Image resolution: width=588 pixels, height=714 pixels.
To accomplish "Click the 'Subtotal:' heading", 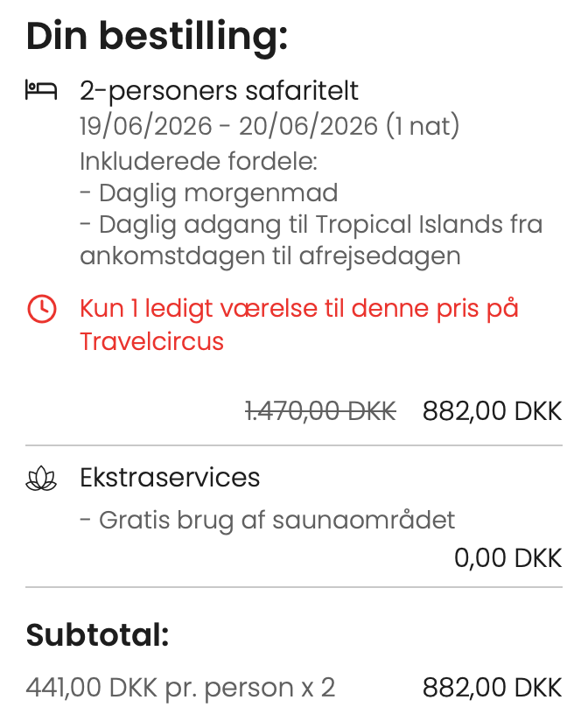I will pos(97,635).
